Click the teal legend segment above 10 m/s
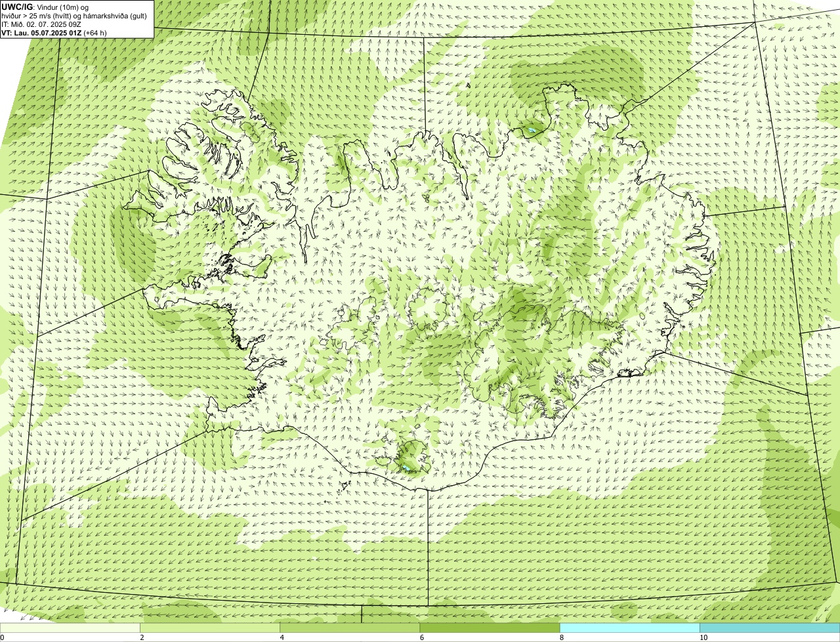840x642 pixels. [770, 628]
